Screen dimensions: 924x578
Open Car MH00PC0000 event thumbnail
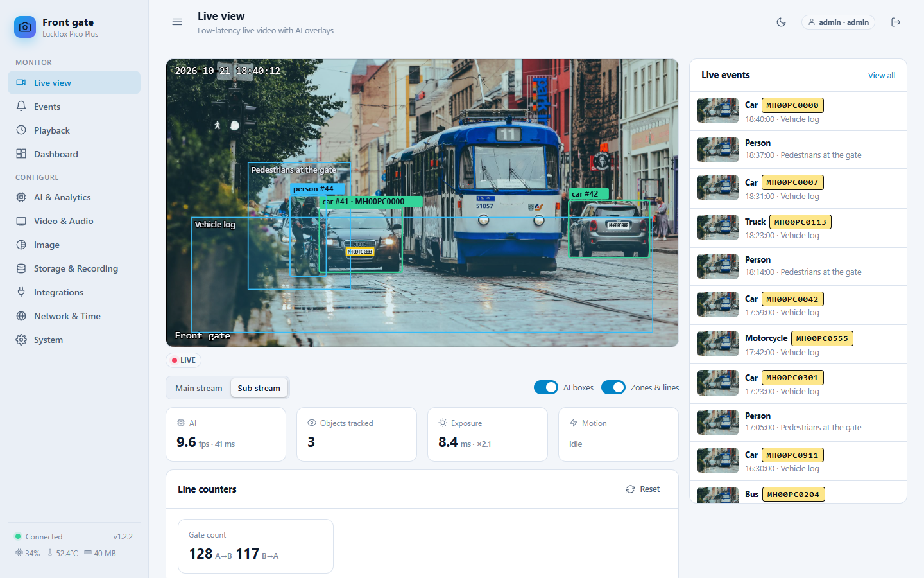point(718,110)
